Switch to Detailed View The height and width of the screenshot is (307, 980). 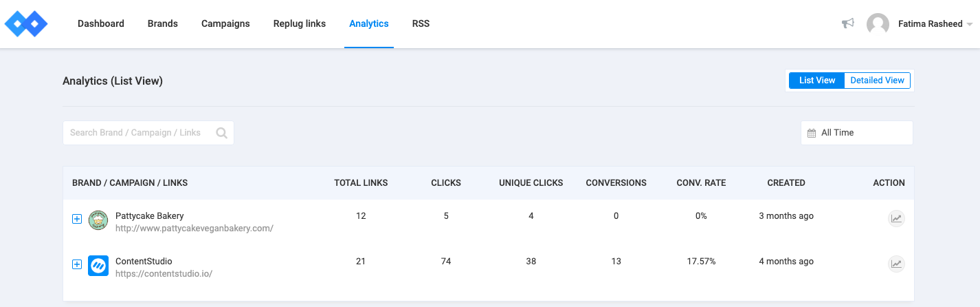coord(877,81)
